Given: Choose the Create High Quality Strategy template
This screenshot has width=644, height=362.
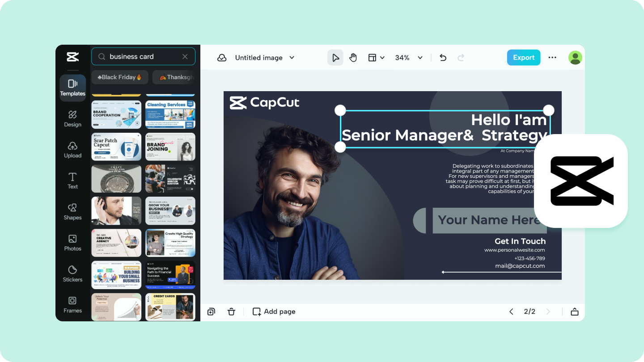Looking at the screenshot, I should point(170,243).
